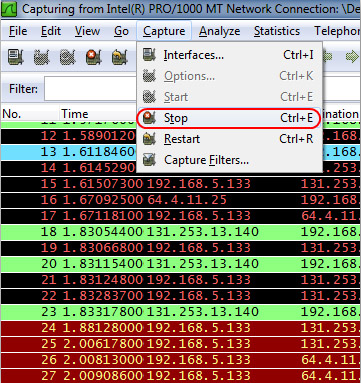Click the Start capture toolbar icon
The image size is (361, 383).
pyautogui.click(x=68, y=57)
